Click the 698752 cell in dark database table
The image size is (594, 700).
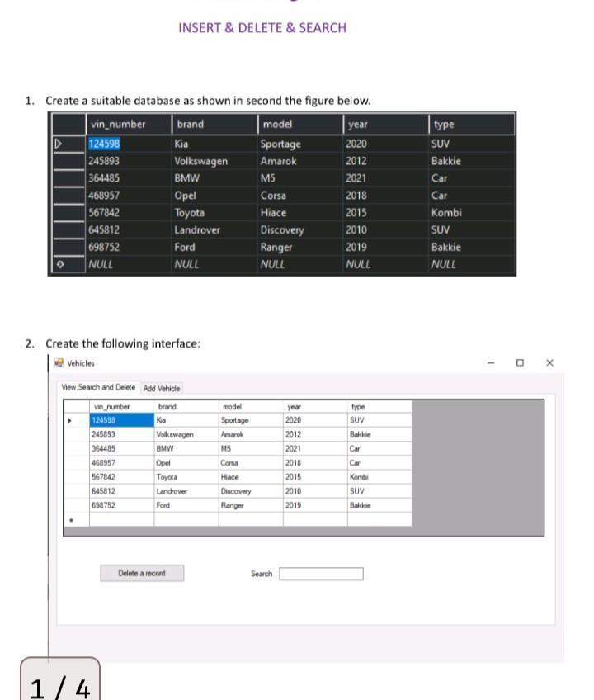click(x=129, y=248)
